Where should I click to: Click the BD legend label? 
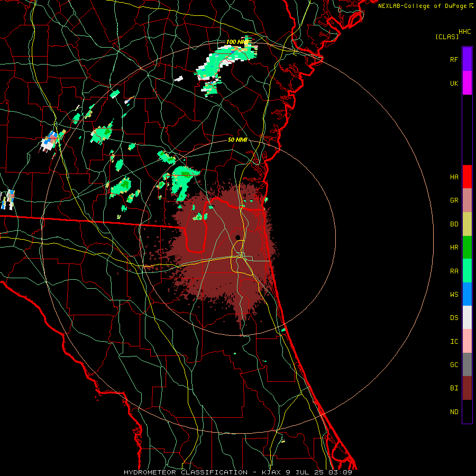coord(454,224)
